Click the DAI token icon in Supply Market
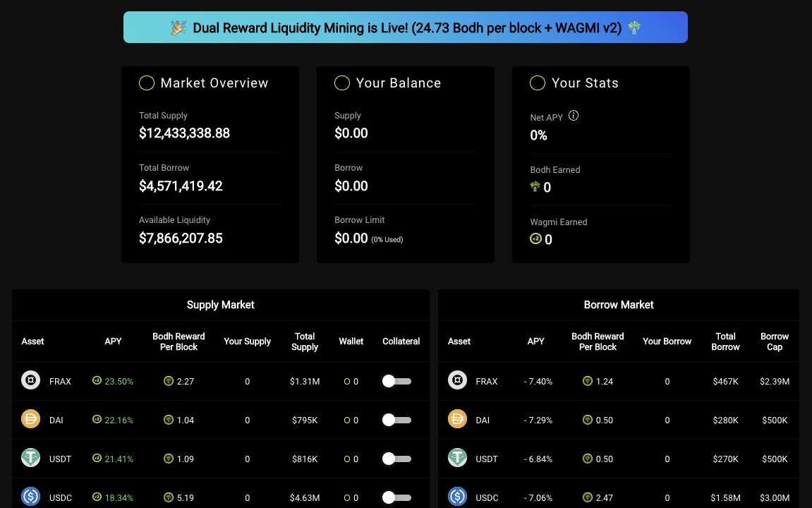The image size is (812, 508). (x=30, y=420)
